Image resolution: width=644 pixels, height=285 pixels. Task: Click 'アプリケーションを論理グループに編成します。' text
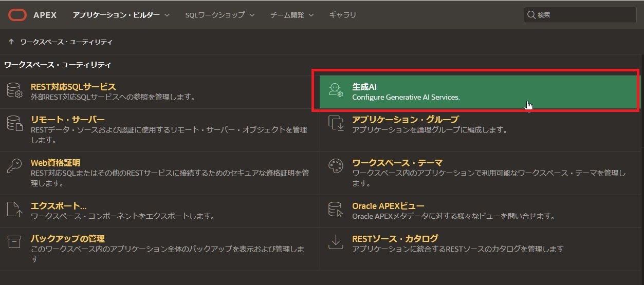point(430,130)
